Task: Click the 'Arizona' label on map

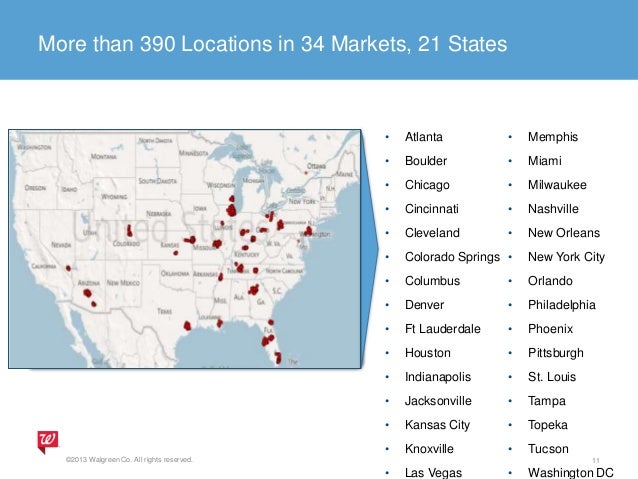Action: [89, 282]
